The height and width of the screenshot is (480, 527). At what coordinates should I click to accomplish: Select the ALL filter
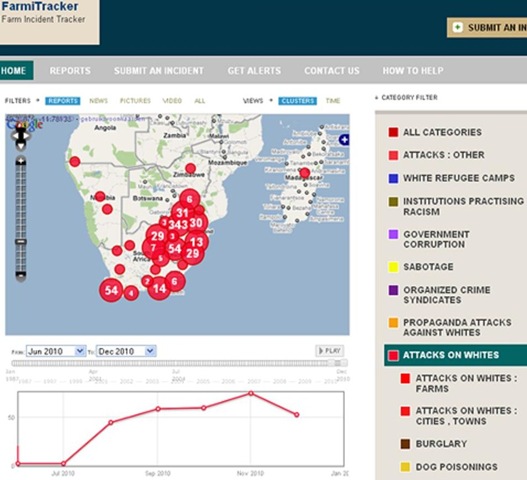coord(200,101)
